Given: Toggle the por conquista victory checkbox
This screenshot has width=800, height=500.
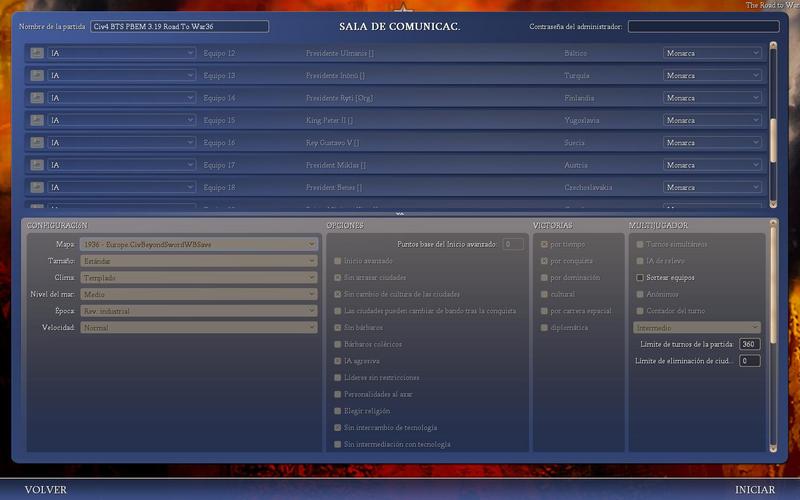Looking at the screenshot, I should [544, 261].
